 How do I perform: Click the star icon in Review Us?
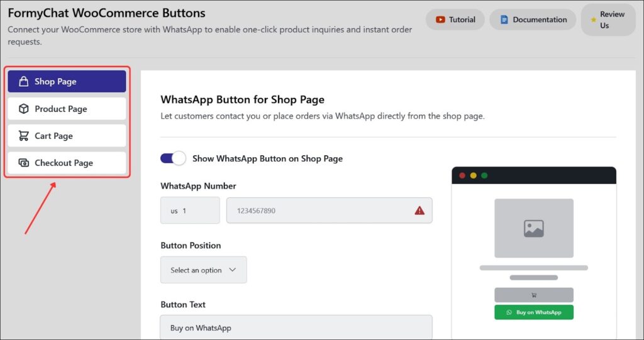(594, 19)
